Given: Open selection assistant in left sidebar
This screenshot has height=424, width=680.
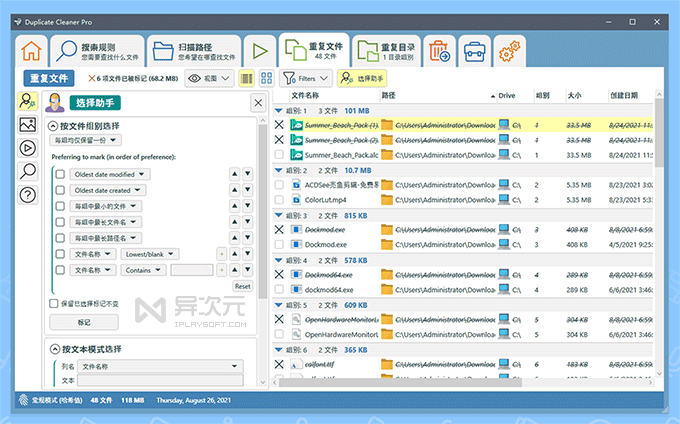Looking at the screenshot, I should (x=28, y=101).
